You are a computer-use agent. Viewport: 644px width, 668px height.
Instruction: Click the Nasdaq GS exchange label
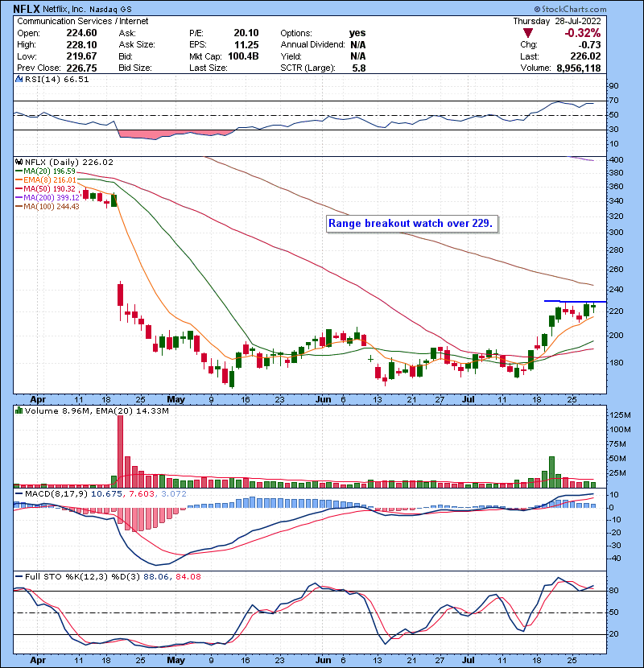point(110,10)
